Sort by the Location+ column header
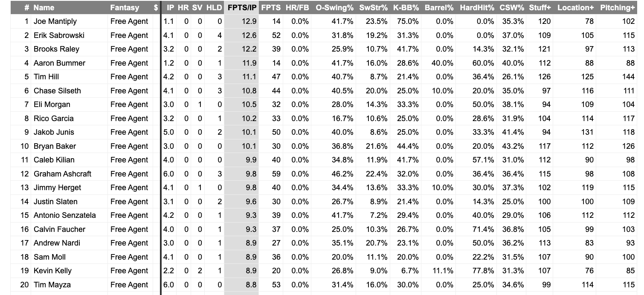Viewport: 644px width, 295px height. [x=575, y=8]
